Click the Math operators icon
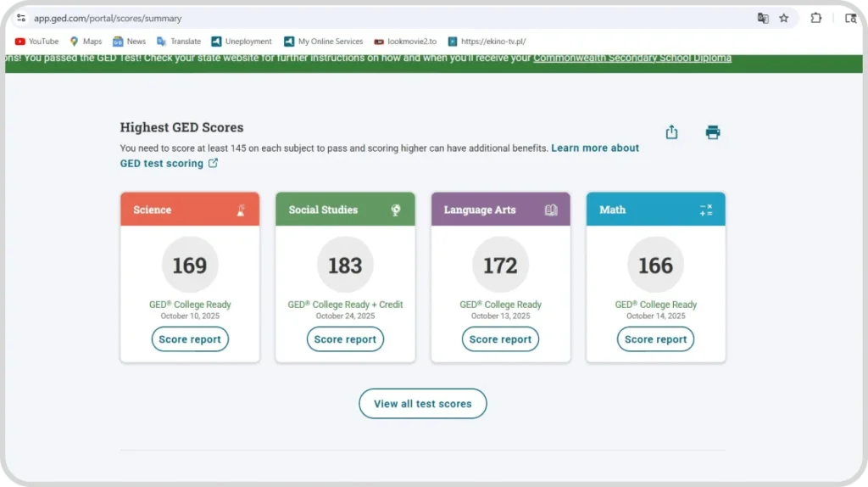868x487 pixels. (x=706, y=210)
